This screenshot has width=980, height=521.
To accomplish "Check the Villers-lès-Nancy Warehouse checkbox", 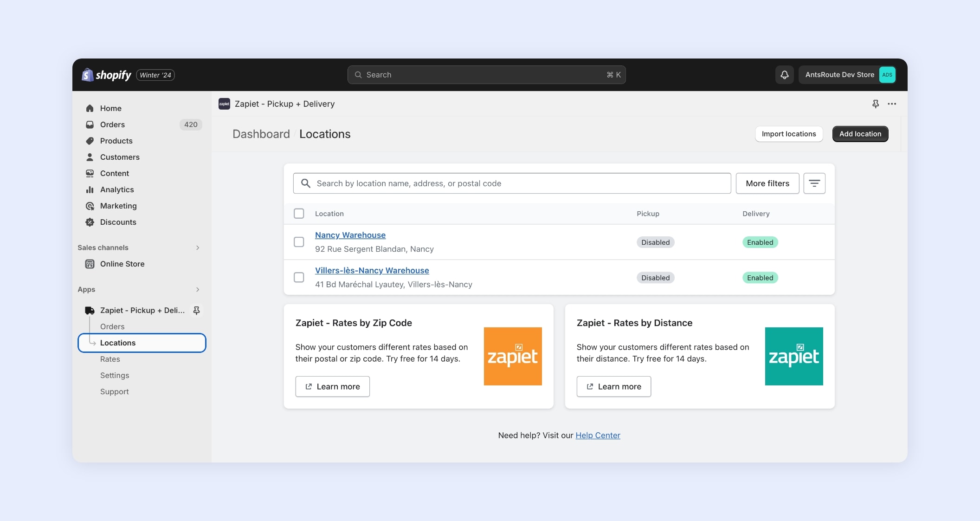I will click(299, 277).
